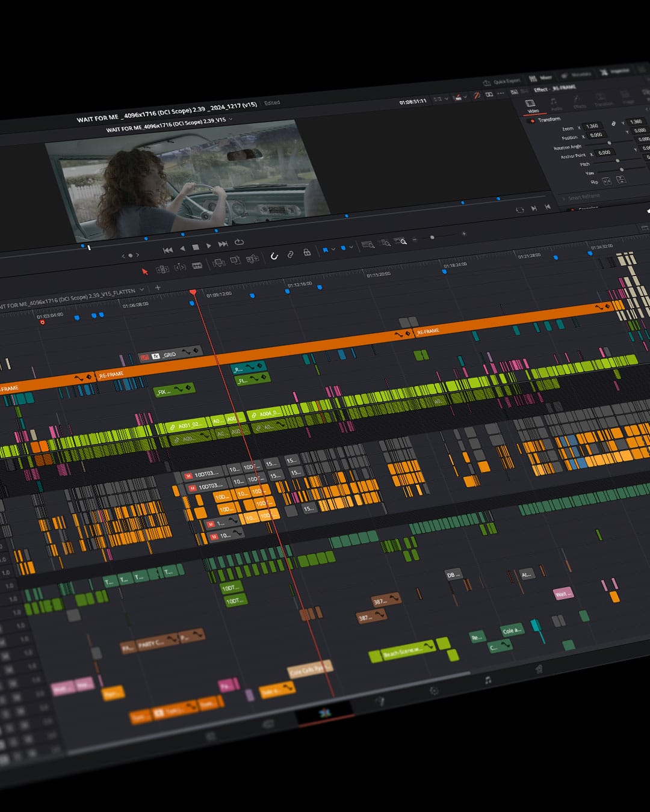The image size is (650, 812).
Task: Add a new timeline tab with plus icon
Action: (158, 288)
